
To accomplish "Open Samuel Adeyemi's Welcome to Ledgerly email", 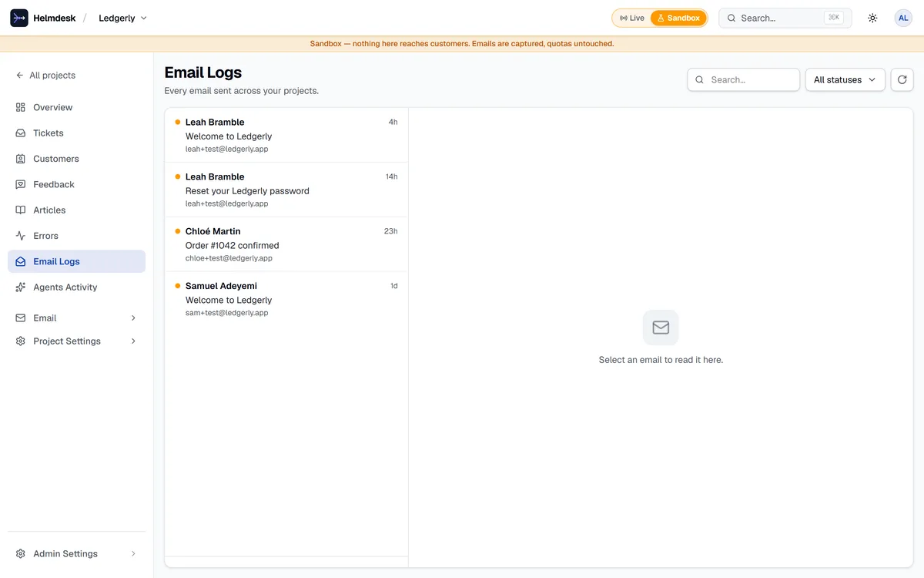I will click(286, 299).
